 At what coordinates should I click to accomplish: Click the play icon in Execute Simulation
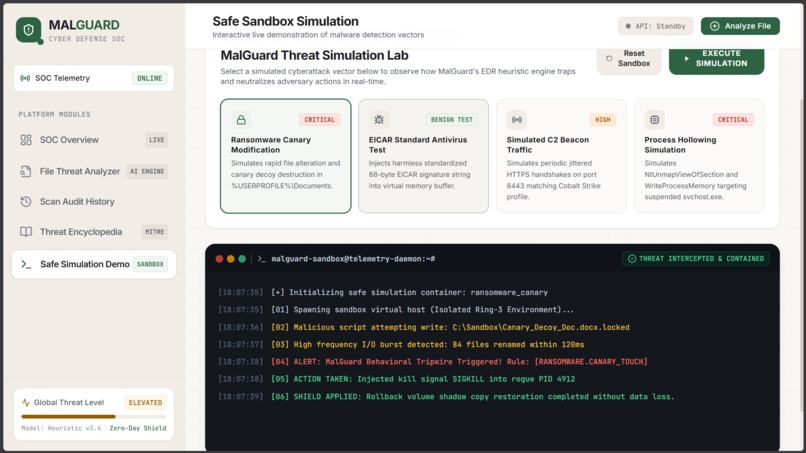pos(686,59)
